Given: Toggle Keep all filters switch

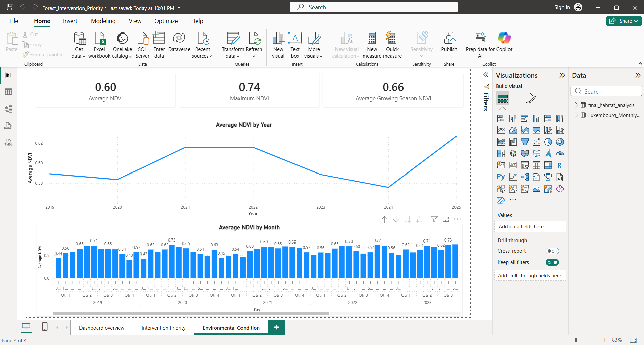Looking at the screenshot, I should (552, 262).
